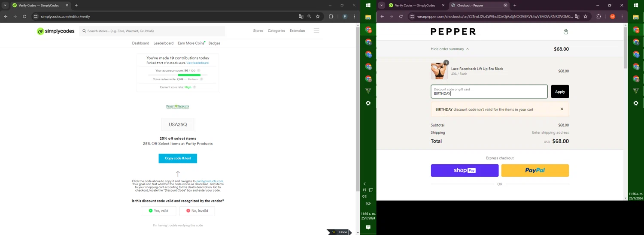Click the Copy code & test button
Screen dimensions: 644x235
tap(178, 158)
